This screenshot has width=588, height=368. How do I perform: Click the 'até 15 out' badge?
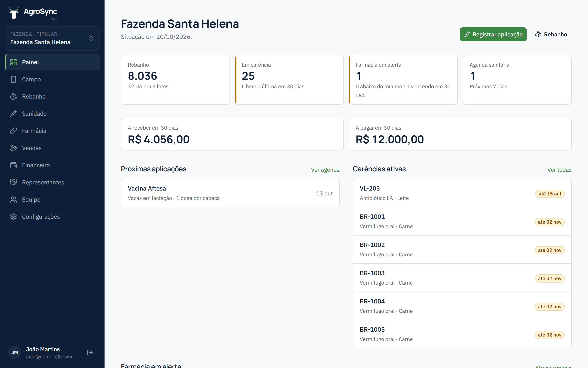[x=550, y=194]
